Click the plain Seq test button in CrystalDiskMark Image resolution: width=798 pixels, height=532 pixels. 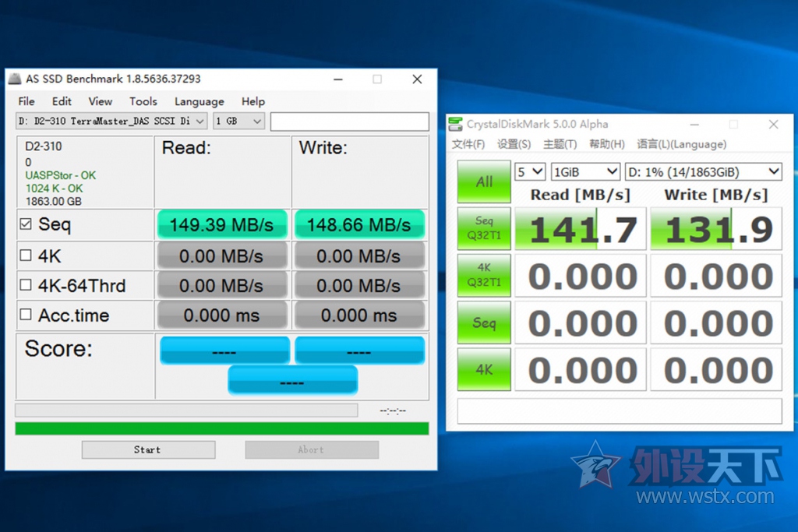click(x=484, y=322)
